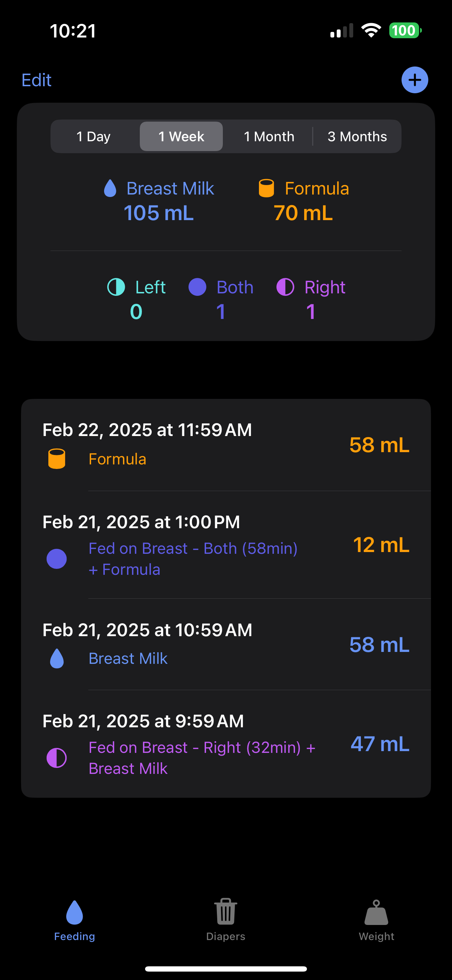Tap the Both breasts filled circle icon
The width and height of the screenshot is (452, 980).
pos(197,287)
